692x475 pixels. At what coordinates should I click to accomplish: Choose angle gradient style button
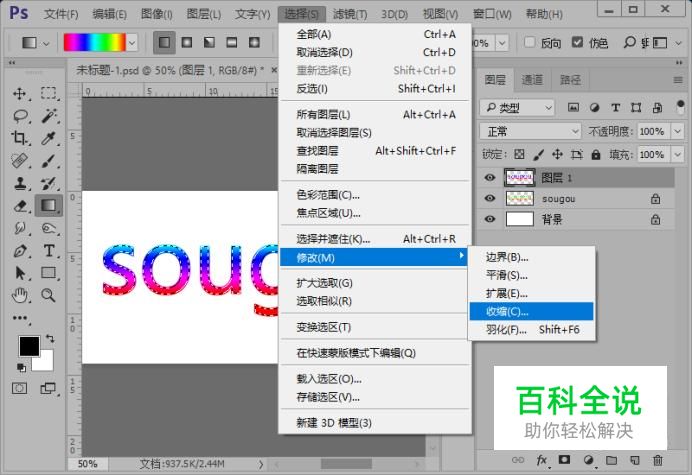tap(210, 42)
